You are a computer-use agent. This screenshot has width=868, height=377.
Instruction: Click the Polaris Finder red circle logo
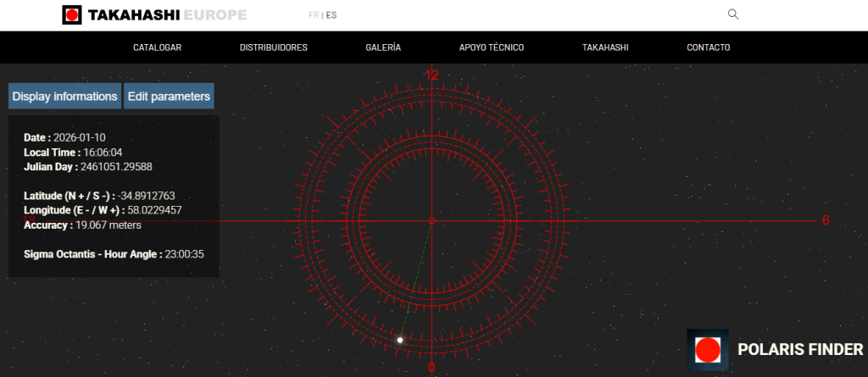(x=708, y=350)
